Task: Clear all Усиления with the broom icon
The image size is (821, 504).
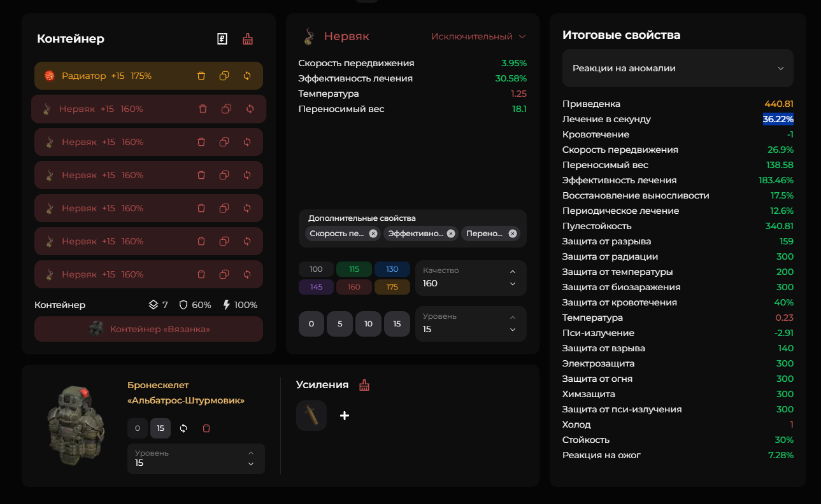Action: point(364,385)
